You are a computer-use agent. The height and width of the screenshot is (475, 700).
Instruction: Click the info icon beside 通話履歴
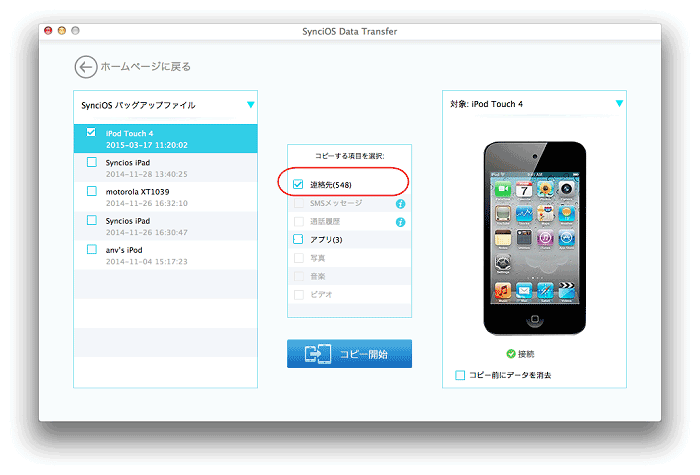pos(400,222)
